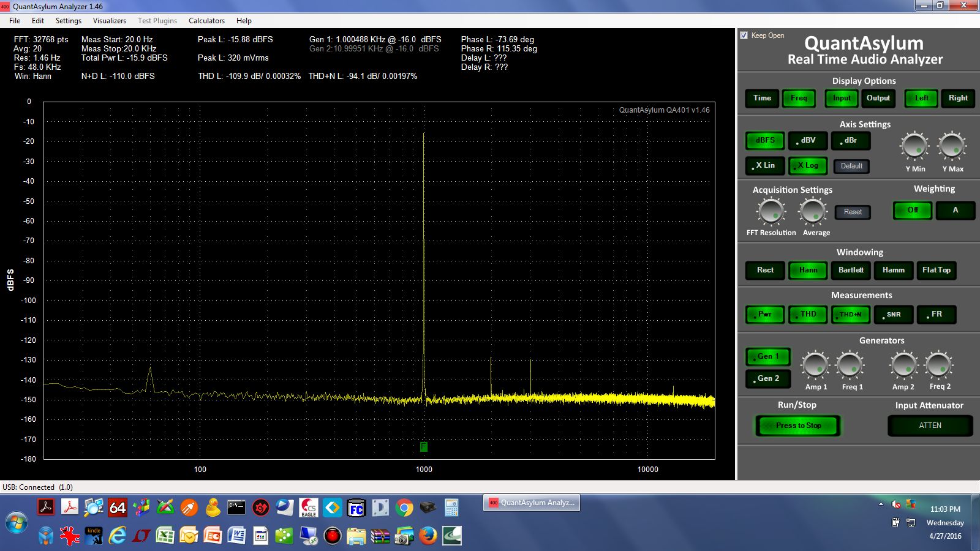Click the Peak L -15.88 dBFS readout
980x551 pixels.
tap(235, 39)
